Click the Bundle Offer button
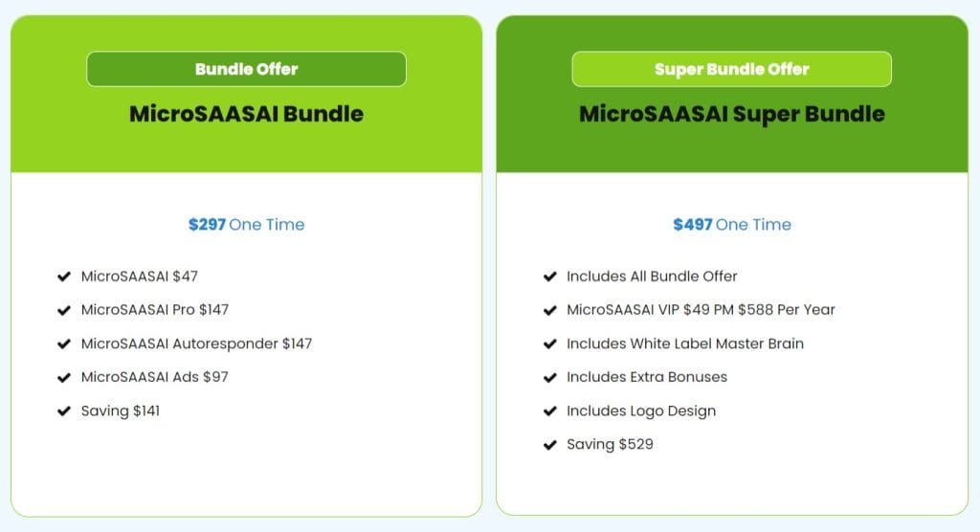The height and width of the screenshot is (532, 980). coord(246,69)
